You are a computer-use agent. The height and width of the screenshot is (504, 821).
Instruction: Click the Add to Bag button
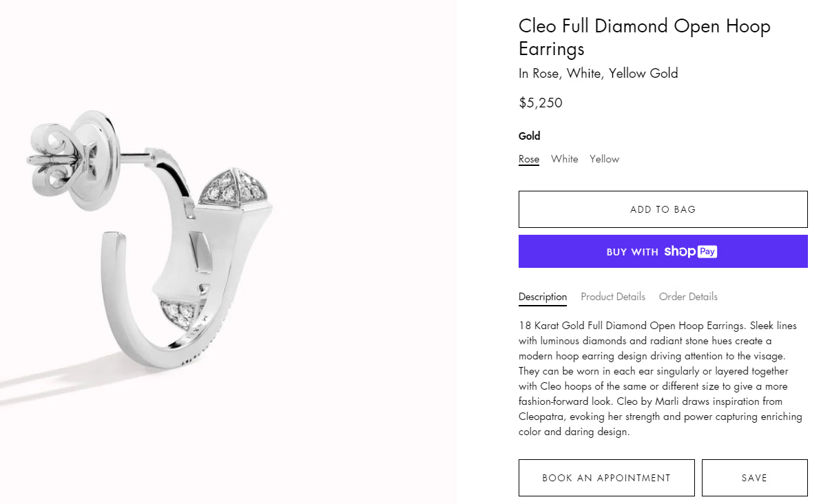point(663,209)
